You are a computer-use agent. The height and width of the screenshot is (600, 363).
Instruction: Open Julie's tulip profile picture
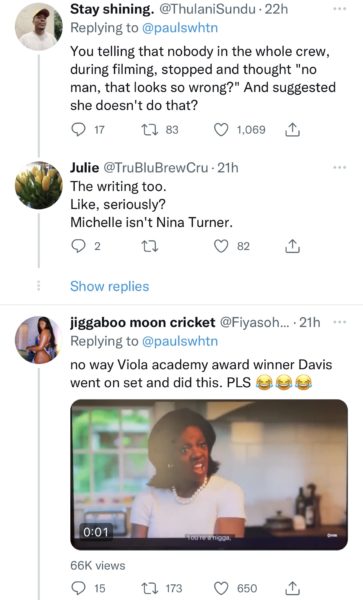[38, 185]
